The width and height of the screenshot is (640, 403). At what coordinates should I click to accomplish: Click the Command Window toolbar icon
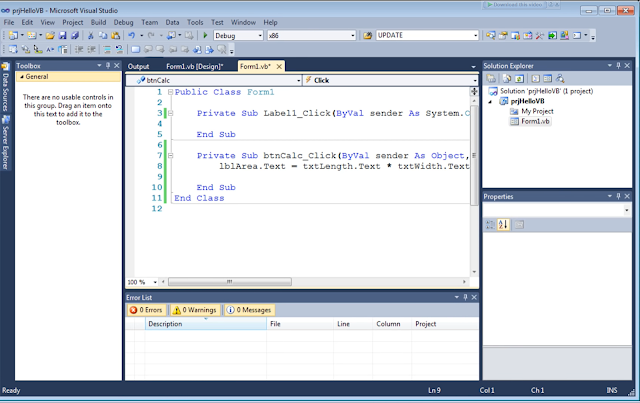coord(577,36)
